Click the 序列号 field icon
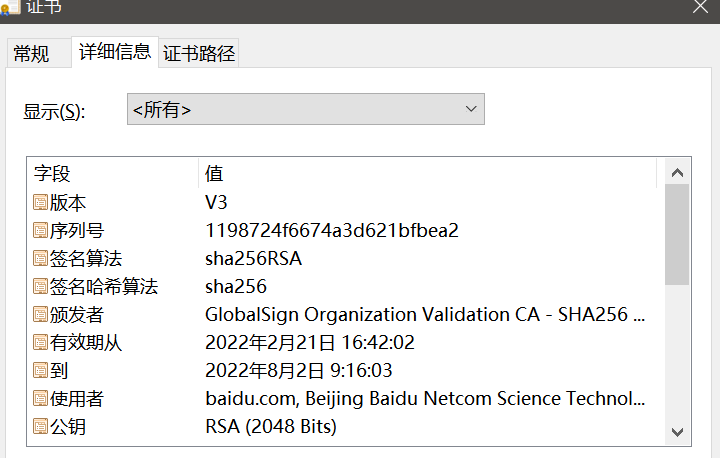720x458 pixels. click(x=40, y=231)
